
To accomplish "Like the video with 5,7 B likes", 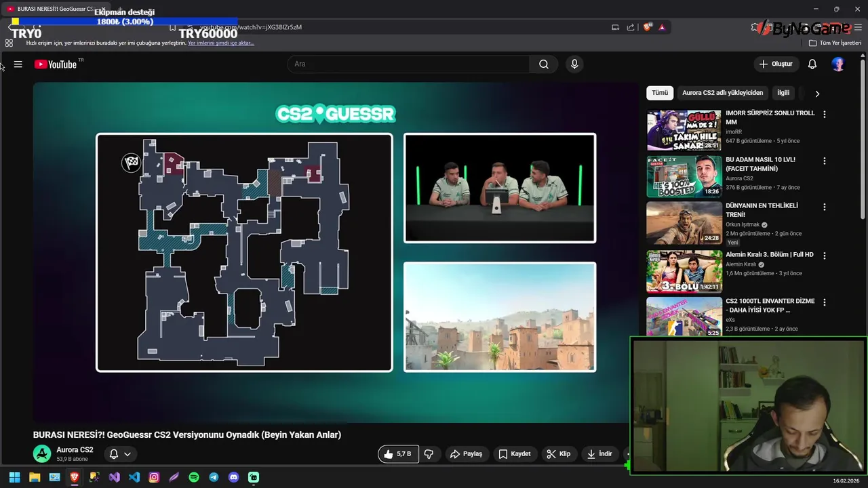I will pyautogui.click(x=397, y=454).
